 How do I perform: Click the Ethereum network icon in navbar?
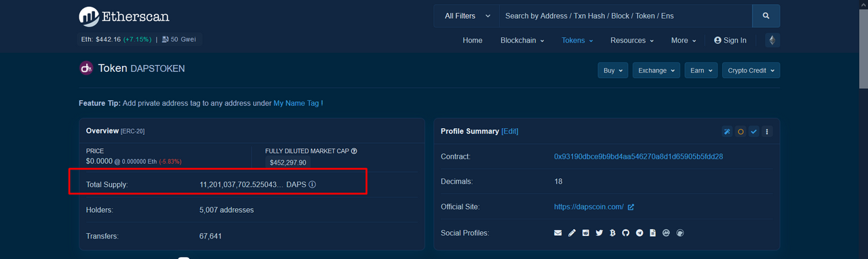772,40
